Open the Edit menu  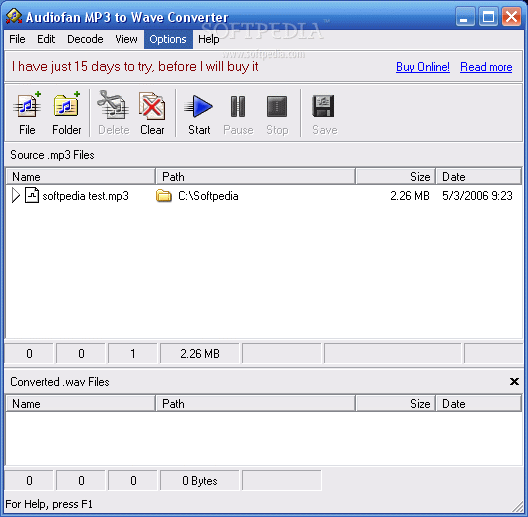tap(46, 39)
